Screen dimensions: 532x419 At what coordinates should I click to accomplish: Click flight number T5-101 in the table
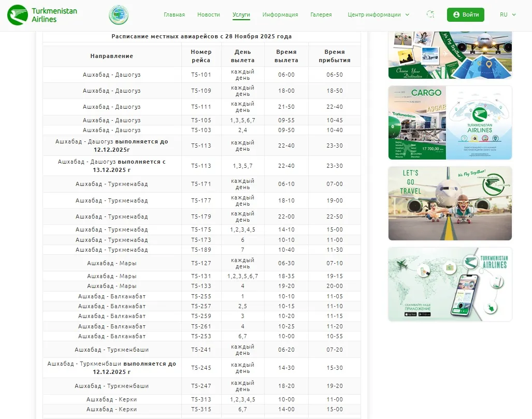pyautogui.click(x=201, y=75)
